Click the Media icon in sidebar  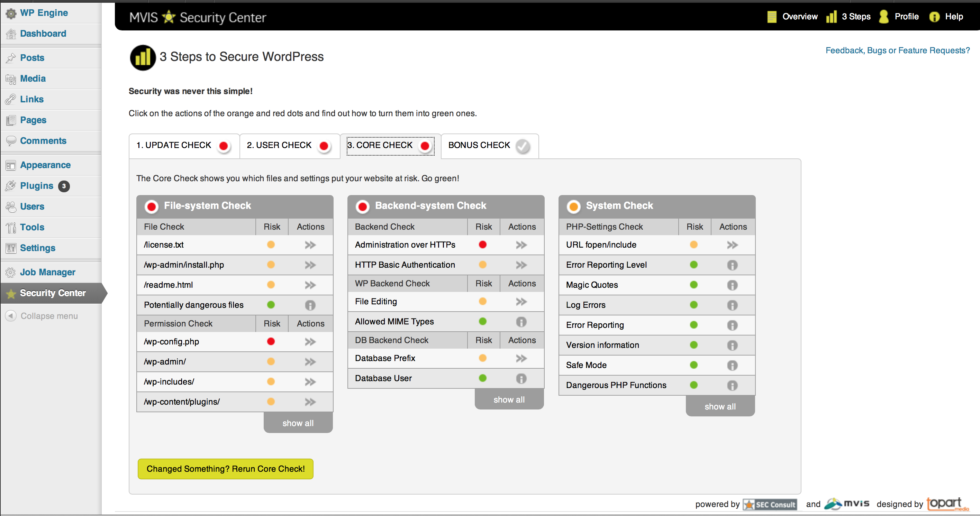click(x=11, y=79)
